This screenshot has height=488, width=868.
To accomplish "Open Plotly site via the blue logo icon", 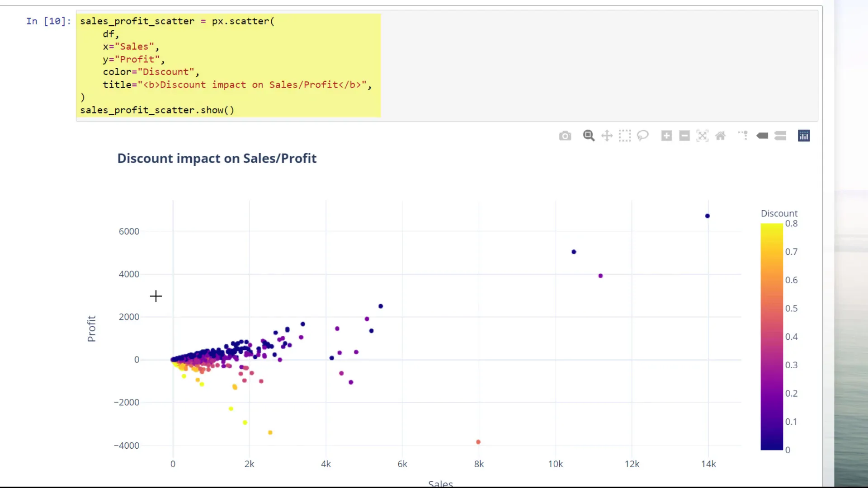I will [x=804, y=136].
